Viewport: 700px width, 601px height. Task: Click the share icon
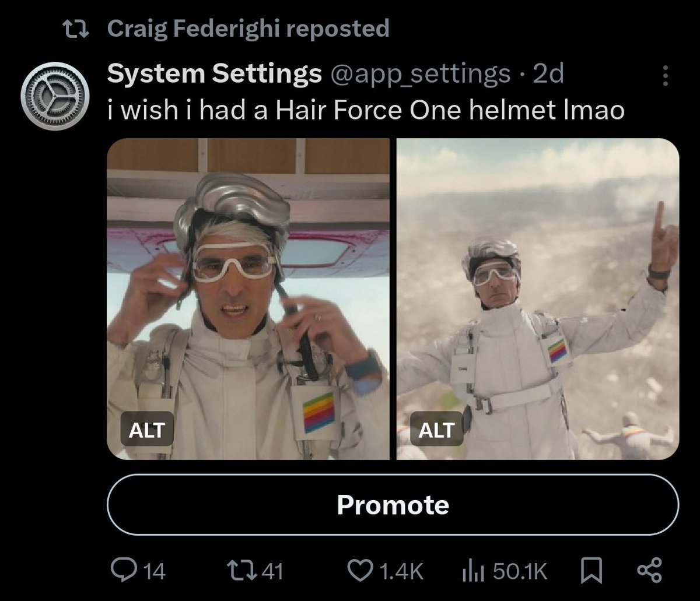coord(650,570)
